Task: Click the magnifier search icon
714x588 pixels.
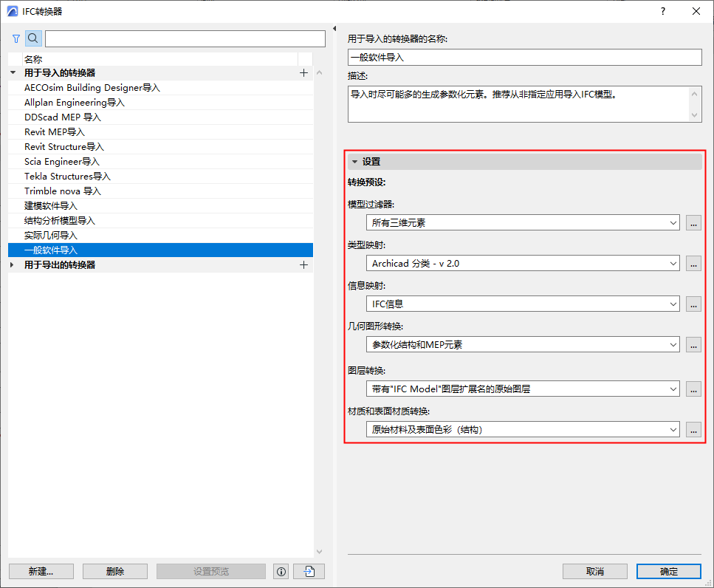Action: click(32, 38)
